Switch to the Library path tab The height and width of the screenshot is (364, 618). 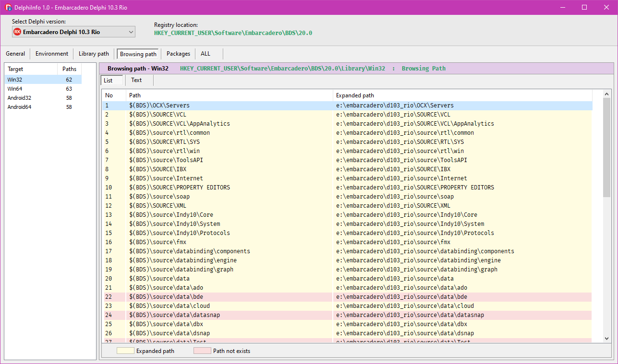click(93, 54)
